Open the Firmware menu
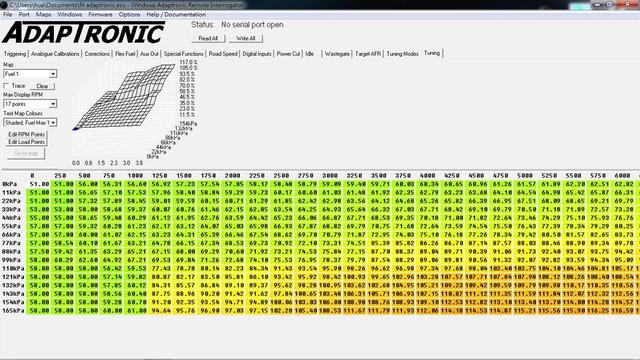 point(100,14)
